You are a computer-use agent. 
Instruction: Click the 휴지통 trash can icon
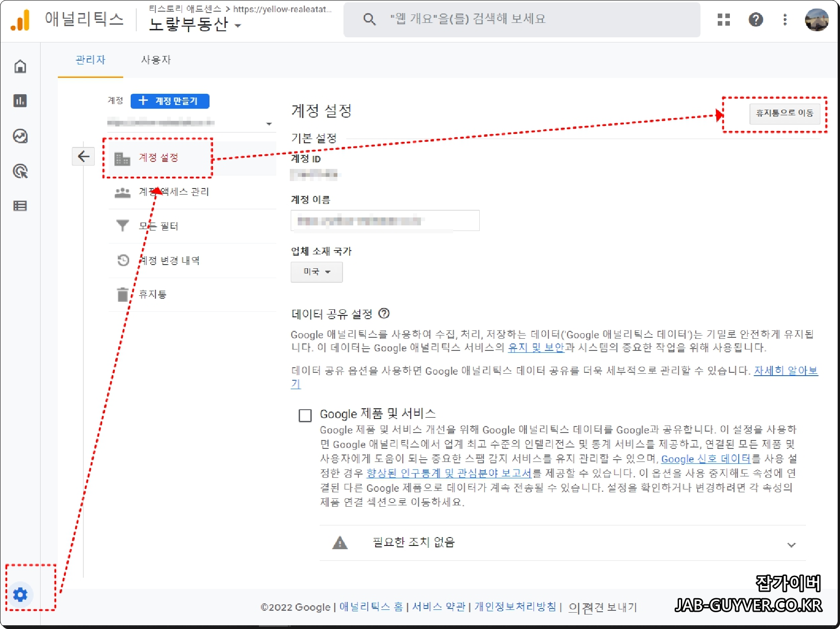point(122,294)
